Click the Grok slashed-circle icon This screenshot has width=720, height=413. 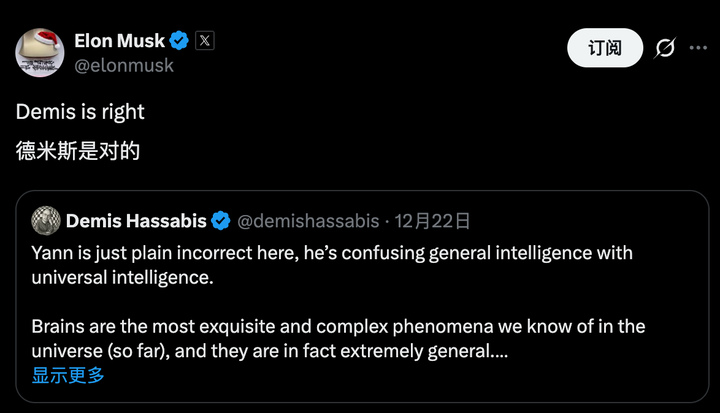pyautogui.click(x=662, y=48)
